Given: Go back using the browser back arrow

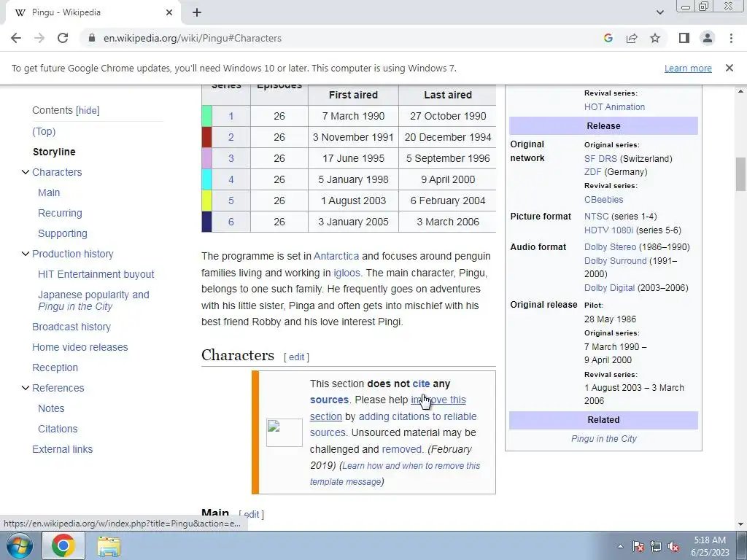Looking at the screenshot, I should click(x=16, y=38).
